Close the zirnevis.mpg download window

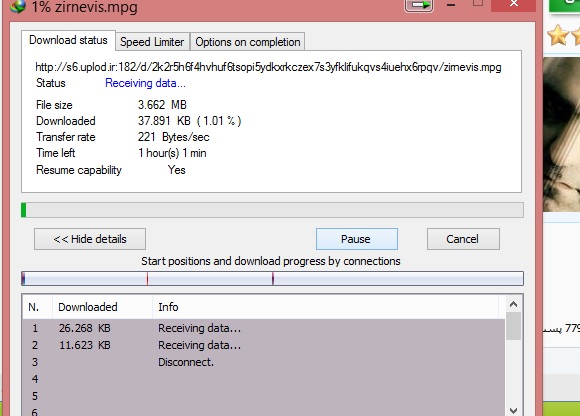click(x=513, y=4)
